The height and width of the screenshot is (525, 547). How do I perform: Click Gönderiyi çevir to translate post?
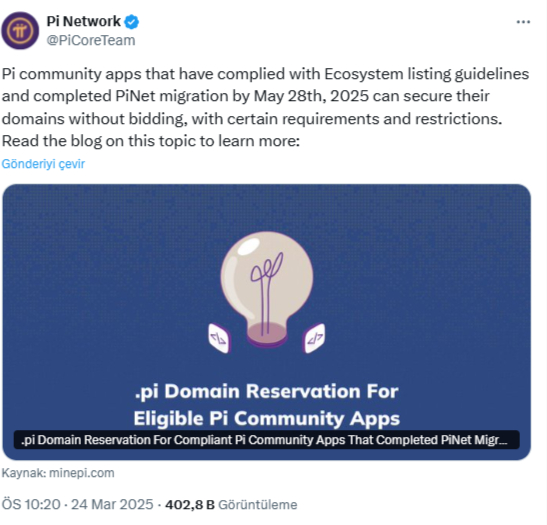[x=43, y=164]
